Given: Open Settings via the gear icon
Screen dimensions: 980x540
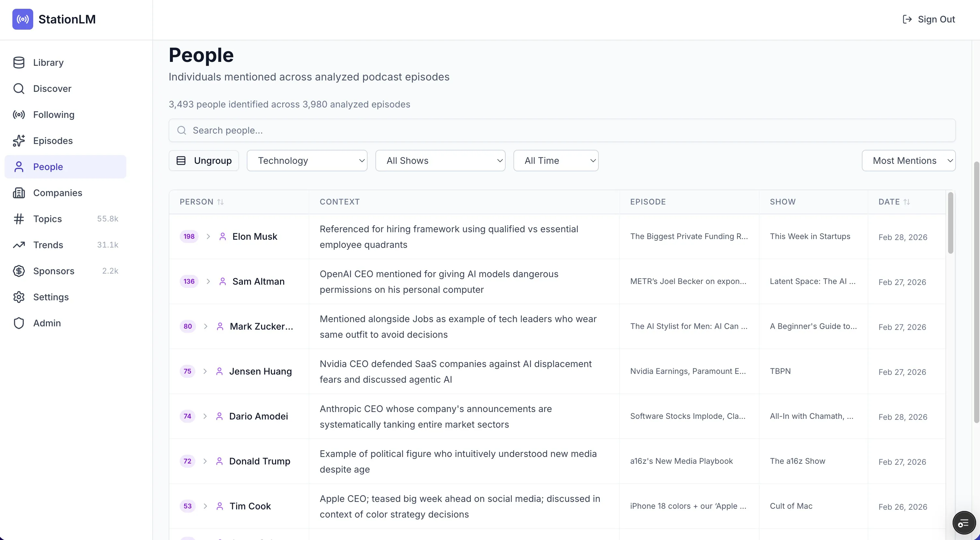Looking at the screenshot, I should click(19, 297).
